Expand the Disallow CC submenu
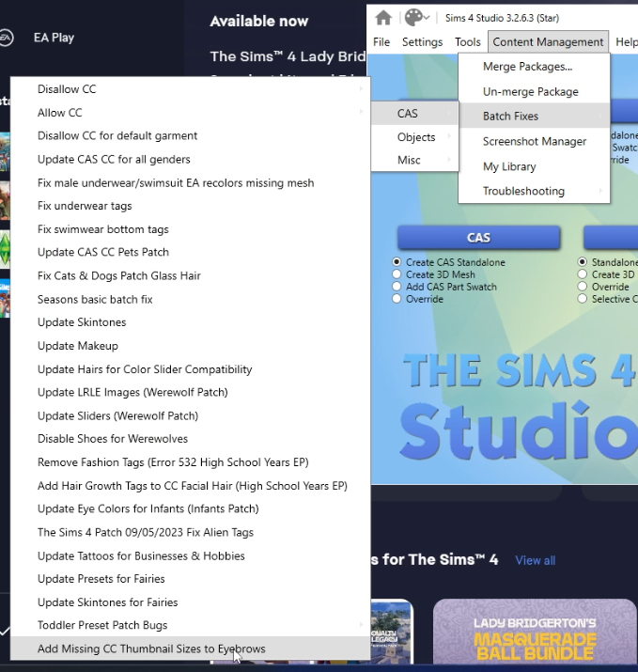638x672 pixels. click(x=190, y=89)
